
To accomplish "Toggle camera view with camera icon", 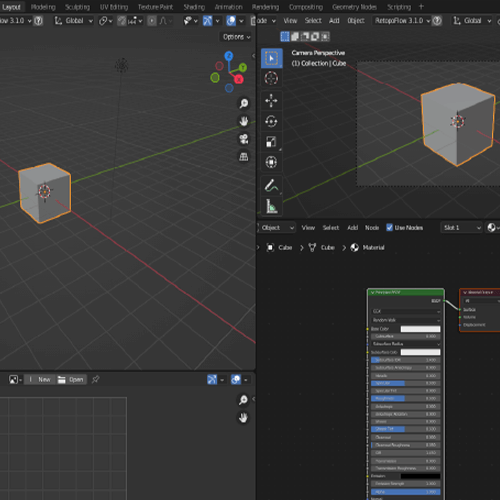I will click(x=244, y=139).
